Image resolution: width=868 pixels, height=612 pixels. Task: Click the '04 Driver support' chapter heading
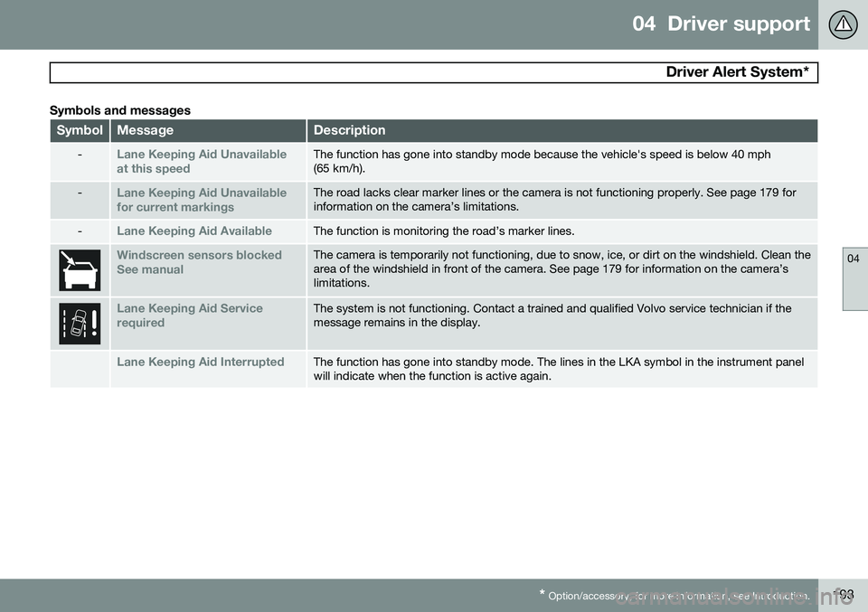(x=721, y=24)
